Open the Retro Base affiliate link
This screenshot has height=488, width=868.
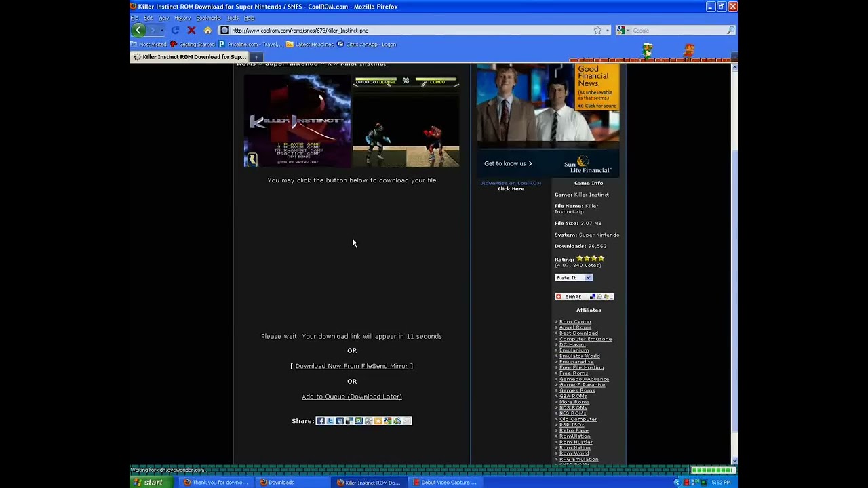click(574, 430)
